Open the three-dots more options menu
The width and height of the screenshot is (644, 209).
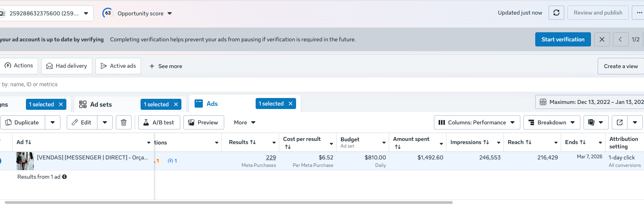[639, 13]
